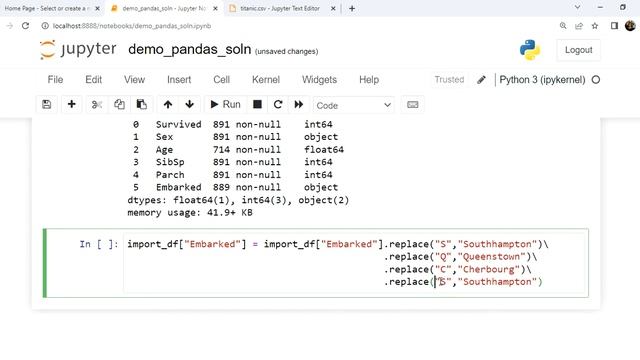Viewport: 640px width, 360px height.
Task: Click the Jupyter logo
Action: [78, 49]
